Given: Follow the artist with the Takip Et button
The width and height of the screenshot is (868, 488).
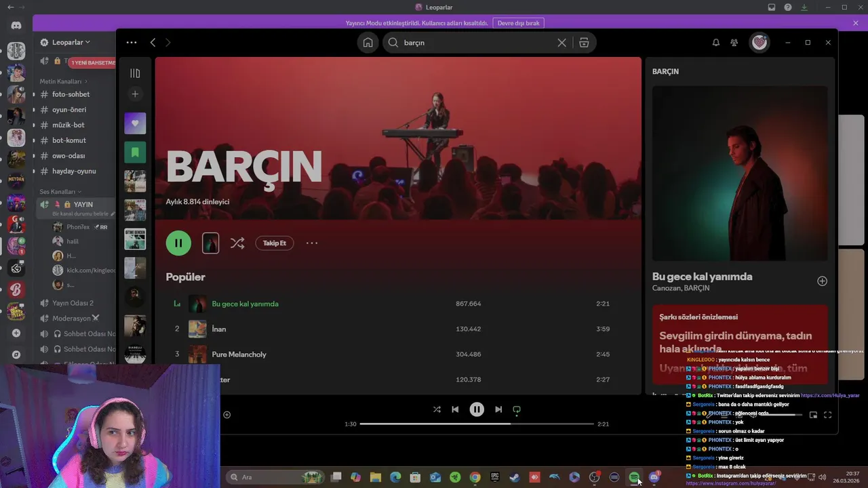Looking at the screenshot, I should 275,243.
